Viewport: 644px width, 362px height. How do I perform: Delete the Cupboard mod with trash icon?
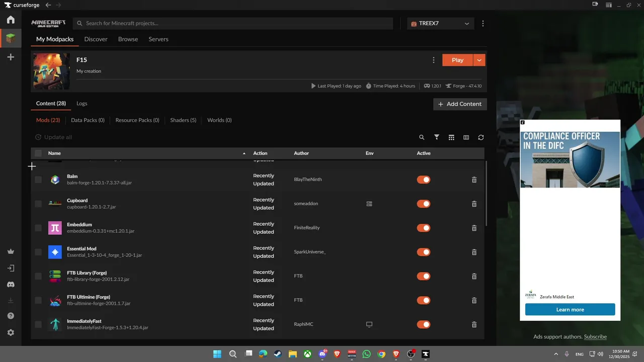tap(474, 204)
